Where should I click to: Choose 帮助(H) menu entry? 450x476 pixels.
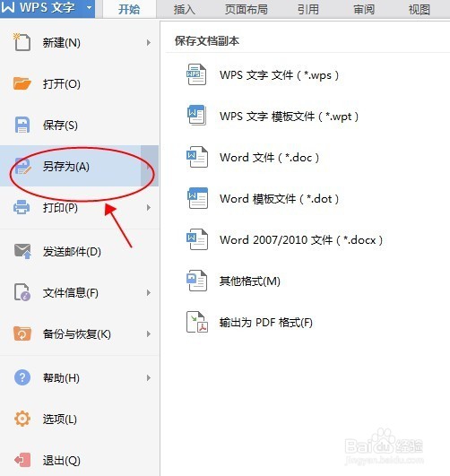coord(79,378)
